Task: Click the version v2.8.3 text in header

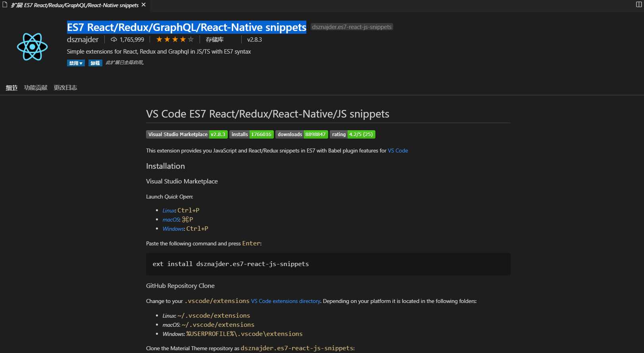Action: pyautogui.click(x=254, y=39)
